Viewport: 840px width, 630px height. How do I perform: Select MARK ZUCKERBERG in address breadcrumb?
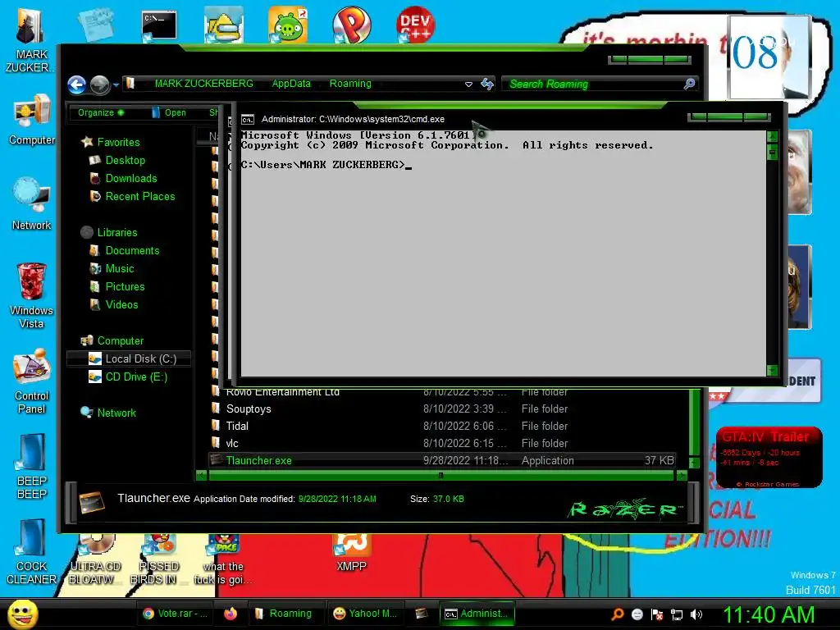coord(203,84)
